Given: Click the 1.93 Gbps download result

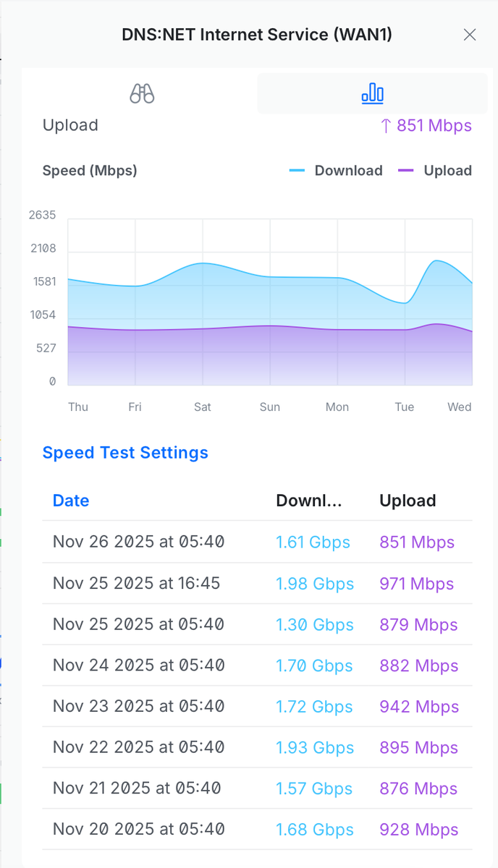Looking at the screenshot, I should click(x=315, y=748).
